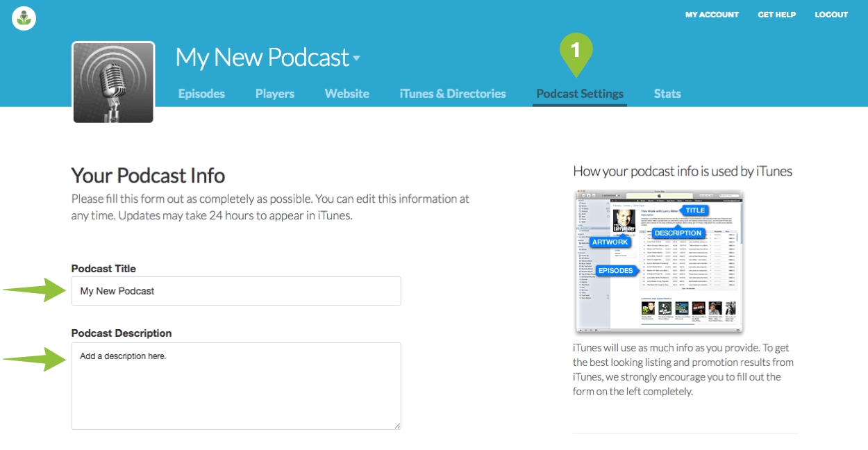Open the Episodes tab

tap(201, 94)
